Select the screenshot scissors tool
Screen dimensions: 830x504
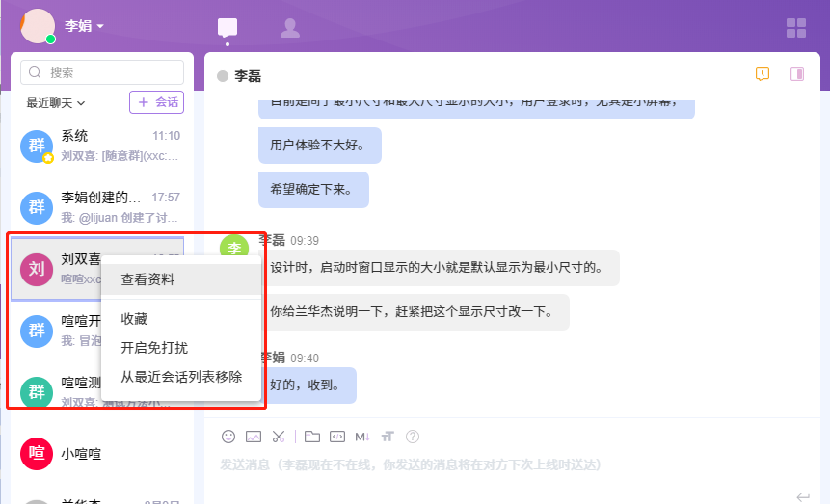pyautogui.click(x=279, y=437)
